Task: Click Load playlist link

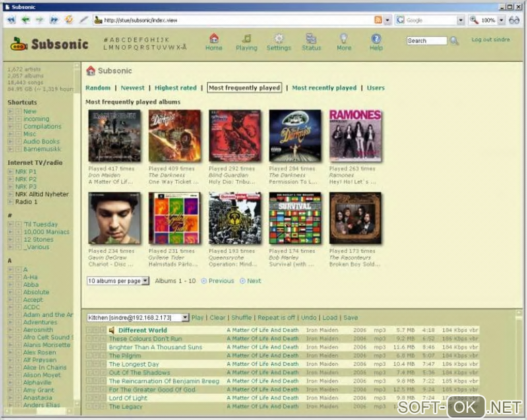Action: click(330, 318)
